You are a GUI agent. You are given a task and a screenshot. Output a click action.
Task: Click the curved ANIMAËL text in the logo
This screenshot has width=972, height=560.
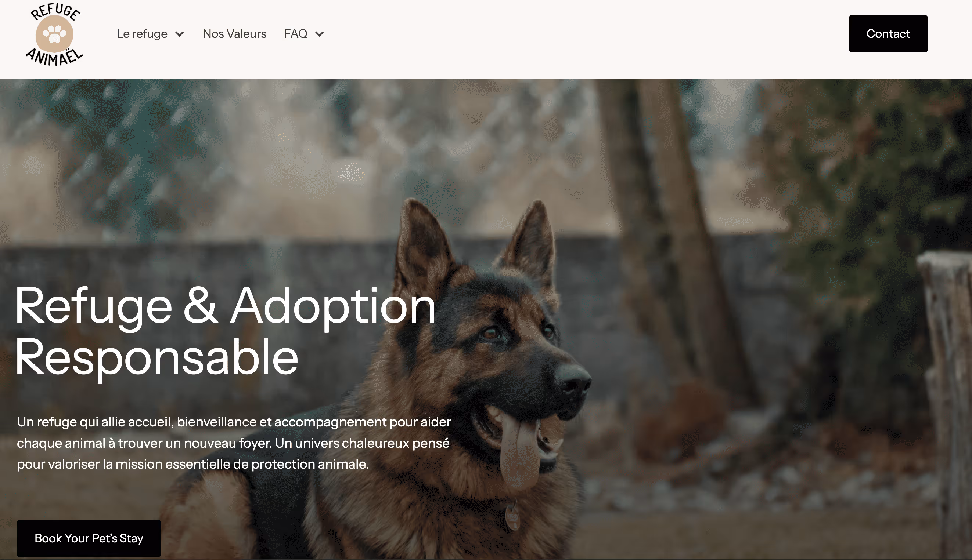54,57
